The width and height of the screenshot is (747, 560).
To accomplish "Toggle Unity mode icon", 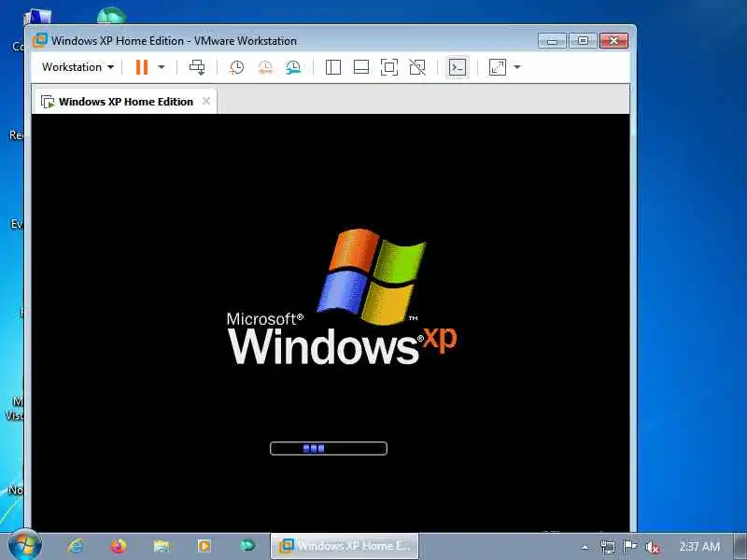I will pos(417,67).
